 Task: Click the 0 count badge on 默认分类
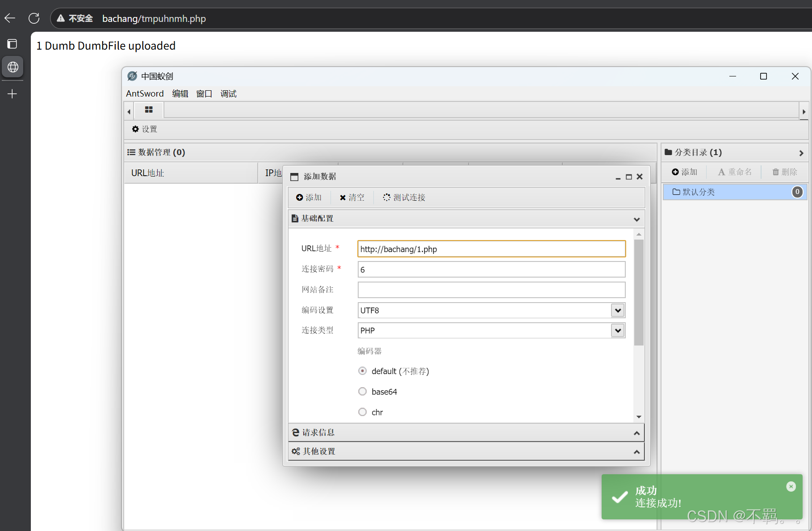coord(797,192)
